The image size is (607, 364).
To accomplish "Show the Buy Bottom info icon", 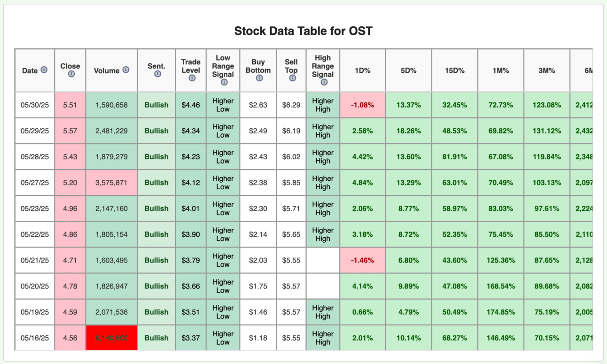I will coord(259,78).
